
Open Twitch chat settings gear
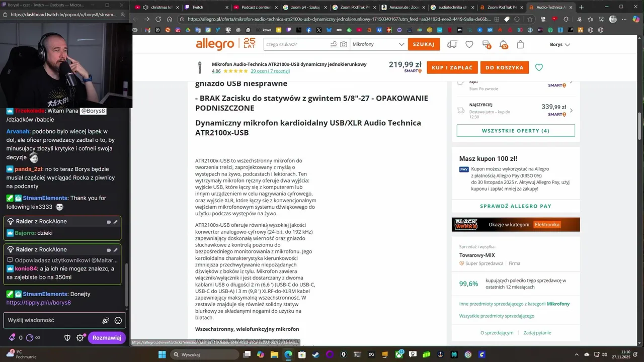[x=80, y=338]
